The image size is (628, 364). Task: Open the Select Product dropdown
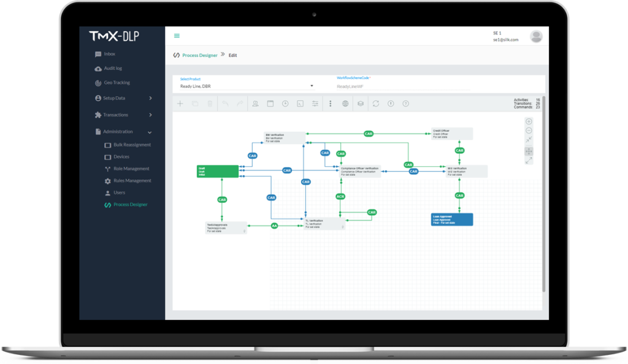click(247, 86)
